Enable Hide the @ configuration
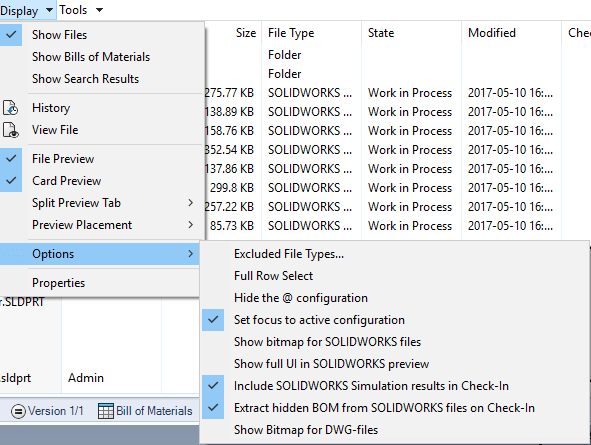591x445 pixels. 300,298
